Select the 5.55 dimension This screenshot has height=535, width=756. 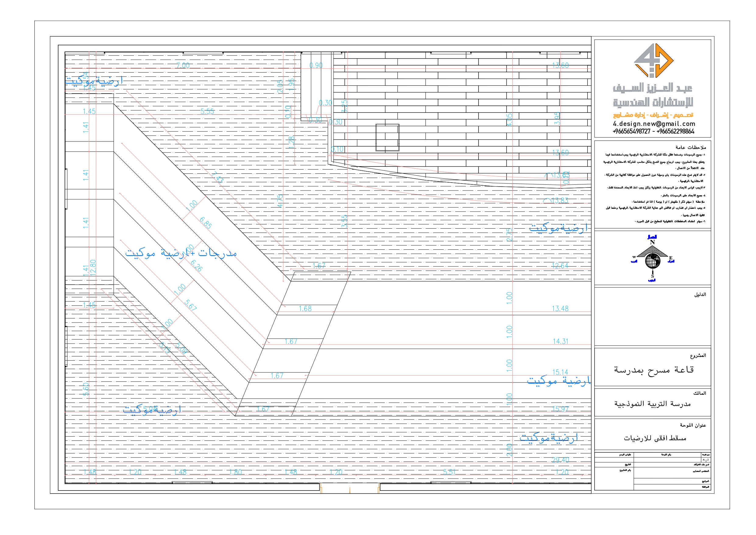[207, 111]
